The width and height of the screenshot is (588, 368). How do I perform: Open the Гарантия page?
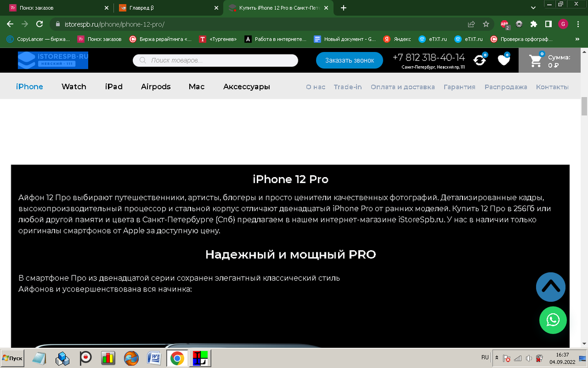(x=460, y=87)
